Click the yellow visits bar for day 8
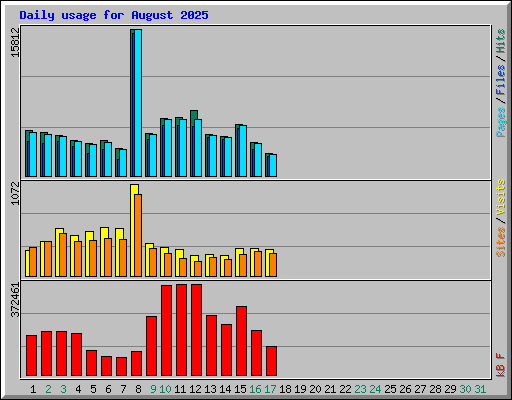The width and height of the screenshot is (512, 400). [x=134, y=230]
